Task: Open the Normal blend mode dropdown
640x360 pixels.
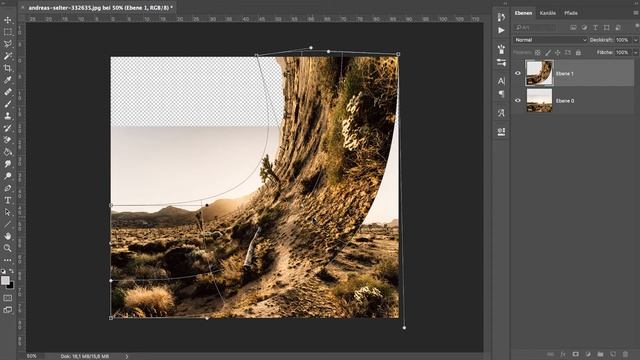Action: (550, 40)
